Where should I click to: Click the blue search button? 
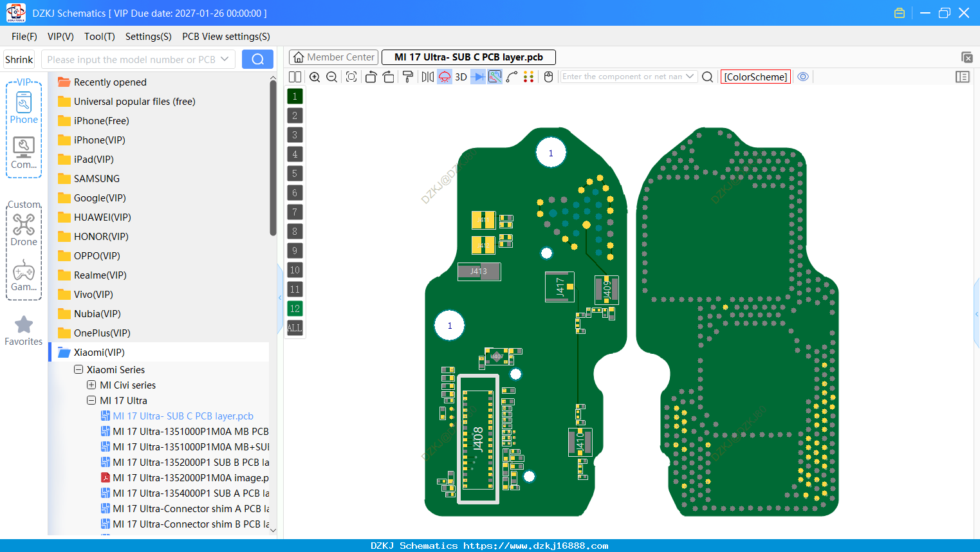257,59
